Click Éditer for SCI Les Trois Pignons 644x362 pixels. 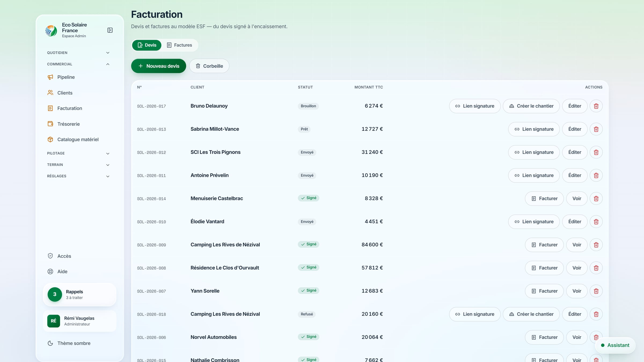[x=575, y=152]
